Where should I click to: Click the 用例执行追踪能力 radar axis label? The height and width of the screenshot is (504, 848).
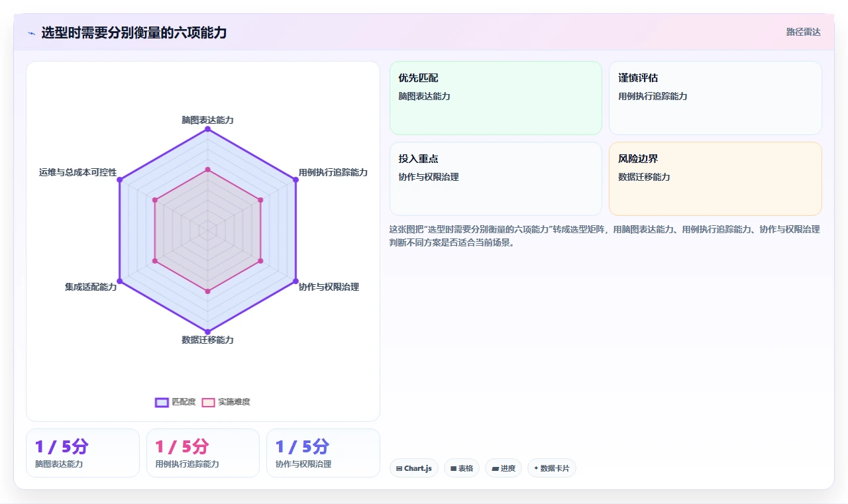[333, 172]
